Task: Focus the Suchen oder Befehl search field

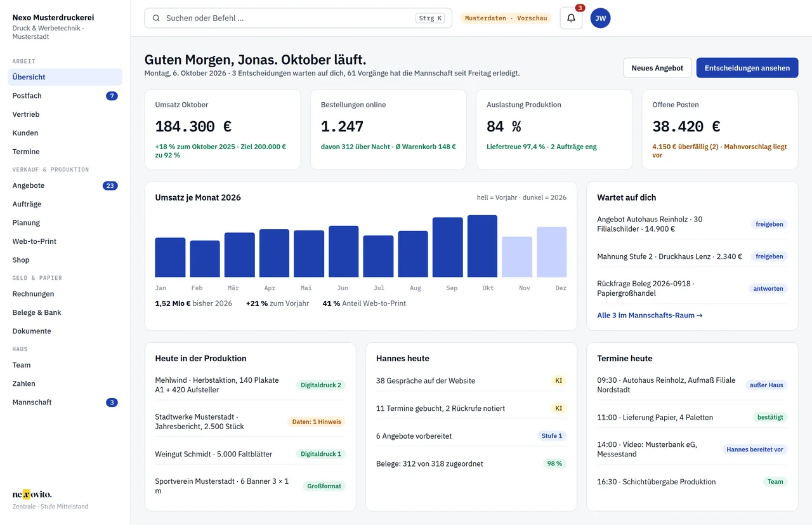Action: 298,18
